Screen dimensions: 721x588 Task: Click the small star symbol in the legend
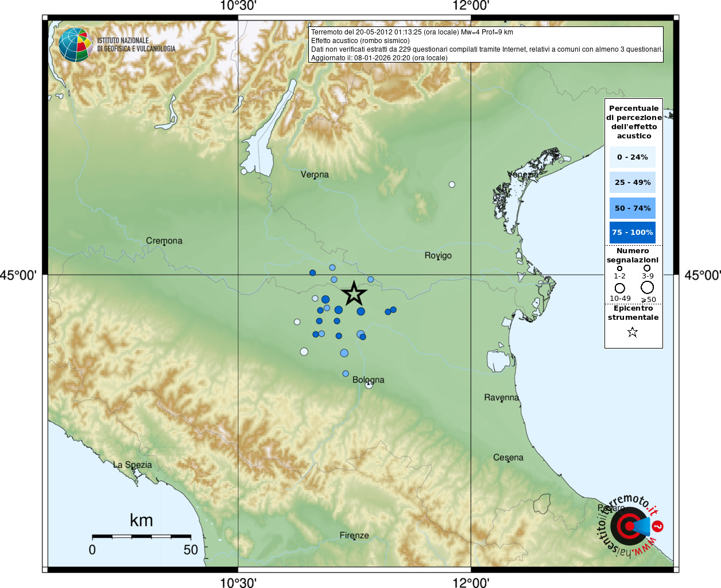(633, 332)
